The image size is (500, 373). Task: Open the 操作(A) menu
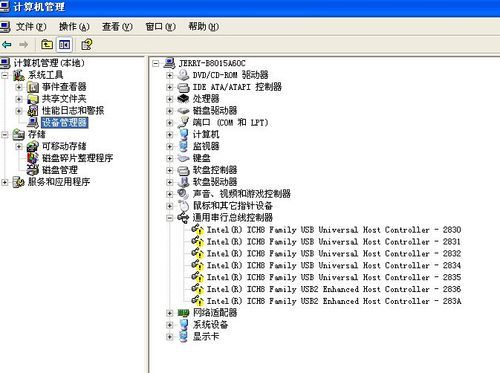pos(74,26)
